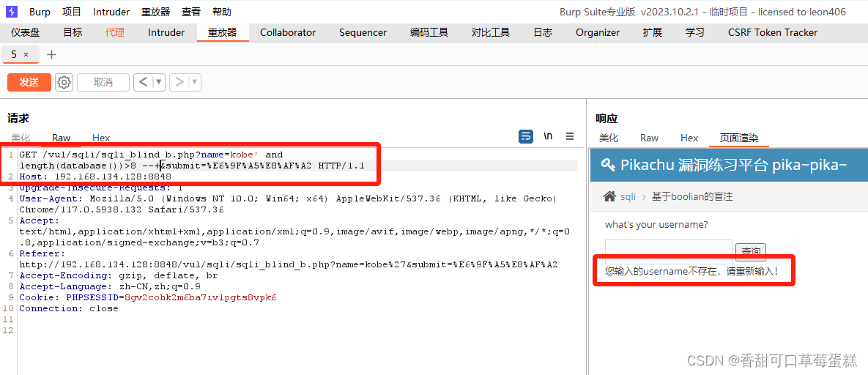Select the request Raw view tab
Viewport: 868px width, 375px height.
[x=62, y=138]
